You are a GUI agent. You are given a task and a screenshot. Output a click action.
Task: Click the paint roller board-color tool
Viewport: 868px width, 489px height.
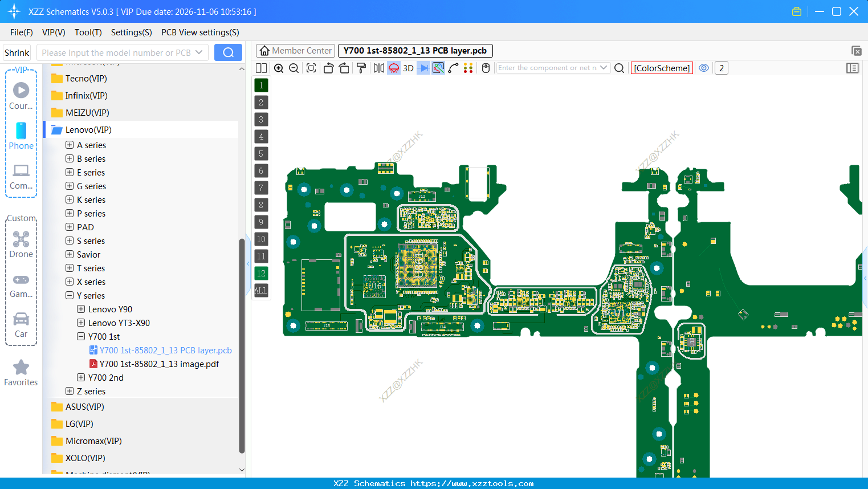point(360,68)
